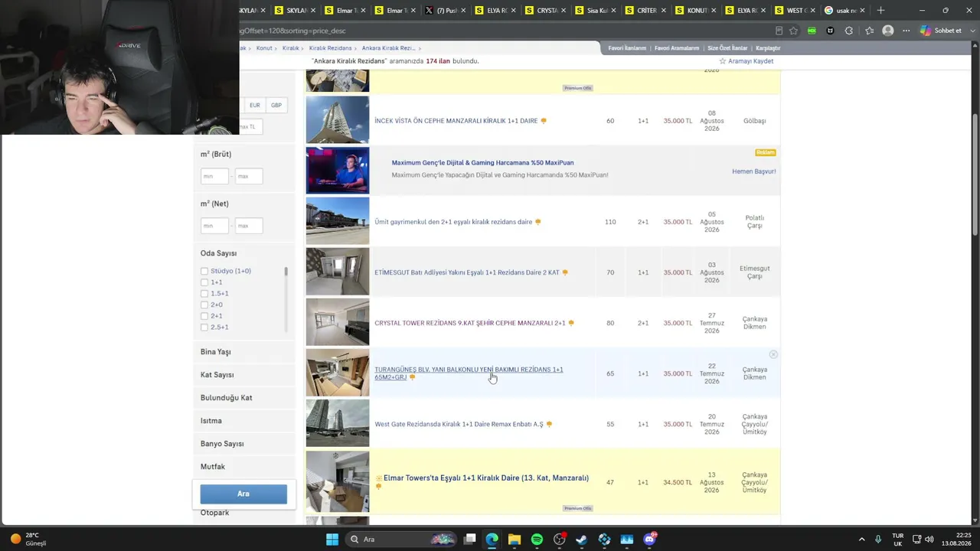Switch to the WEST browser tab
The width and height of the screenshot is (980, 551).
click(x=795, y=11)
